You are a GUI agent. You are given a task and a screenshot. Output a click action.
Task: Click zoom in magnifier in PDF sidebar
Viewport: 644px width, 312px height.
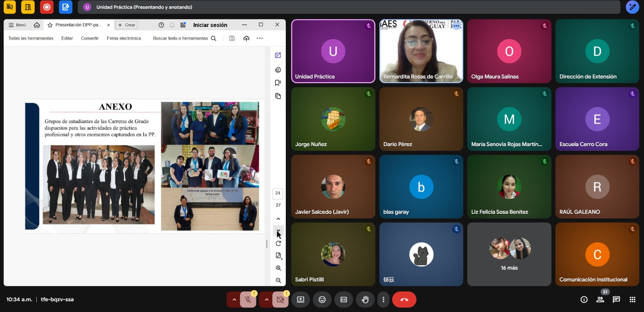(x=278, y=268)
